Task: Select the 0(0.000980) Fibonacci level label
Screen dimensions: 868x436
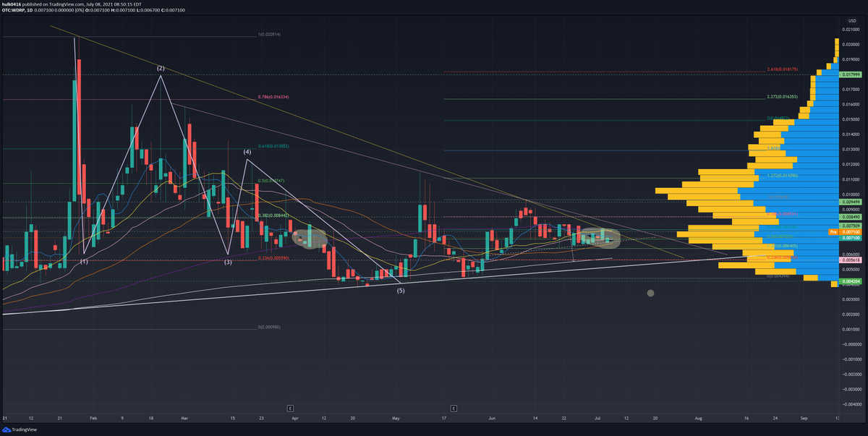Action: coord(269,327)
